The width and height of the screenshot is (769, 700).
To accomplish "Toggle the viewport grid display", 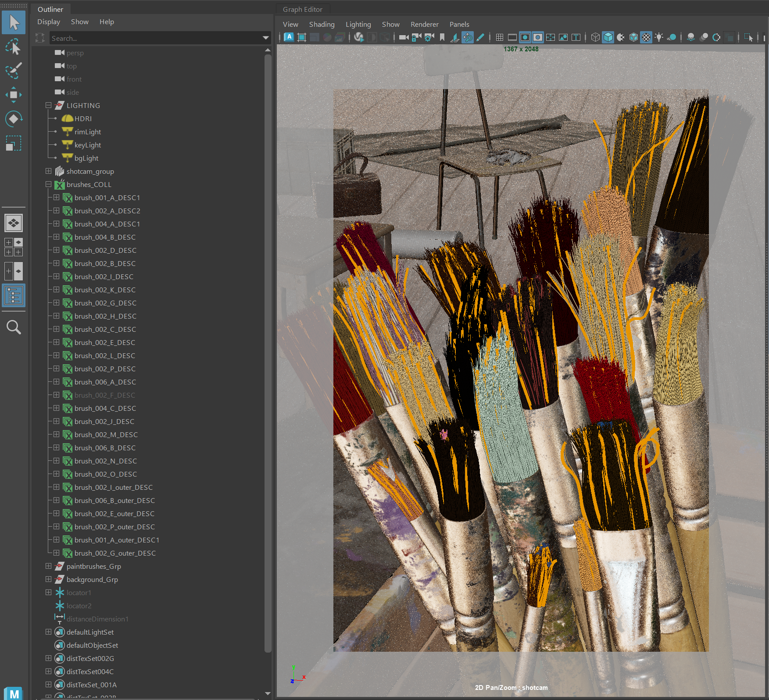I will coord(499,38).
